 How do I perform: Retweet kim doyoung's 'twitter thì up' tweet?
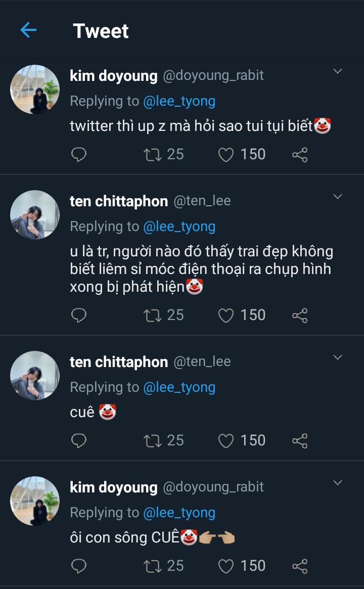[x=151, y=154]
